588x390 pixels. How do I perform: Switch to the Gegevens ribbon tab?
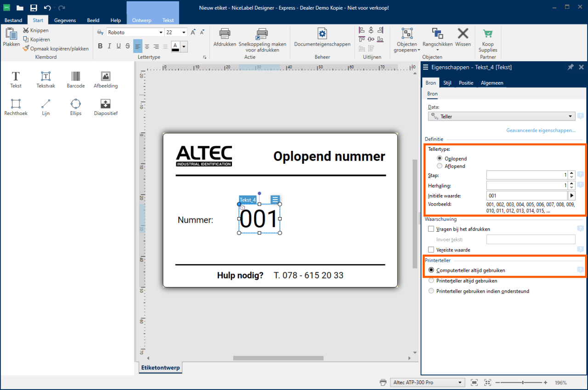65,20
